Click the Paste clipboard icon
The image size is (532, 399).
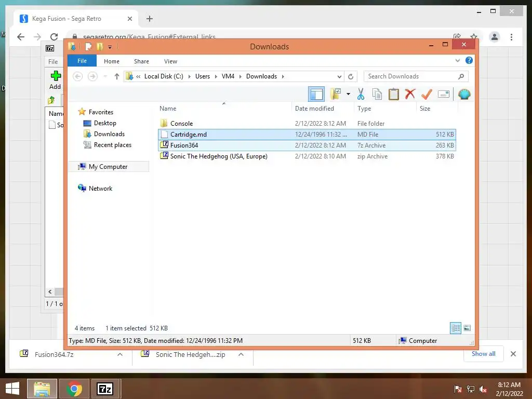coord(394,94)
